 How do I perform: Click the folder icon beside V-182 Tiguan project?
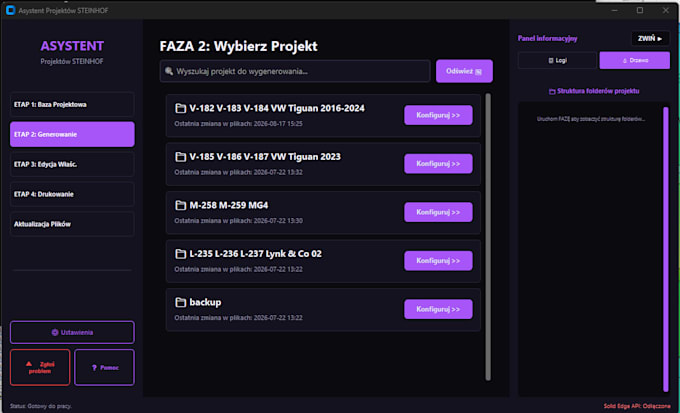[x=180, y=108]
